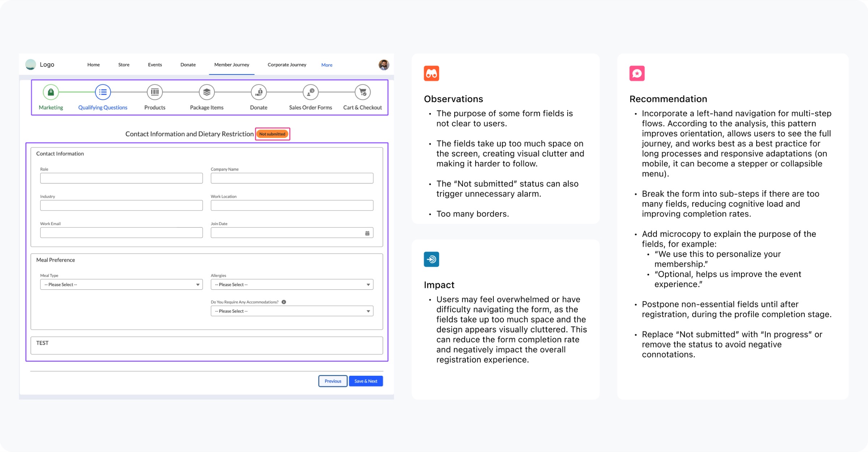868x452 pixels.
Task: Go to Package Items step icon
Action: point(207,92)
